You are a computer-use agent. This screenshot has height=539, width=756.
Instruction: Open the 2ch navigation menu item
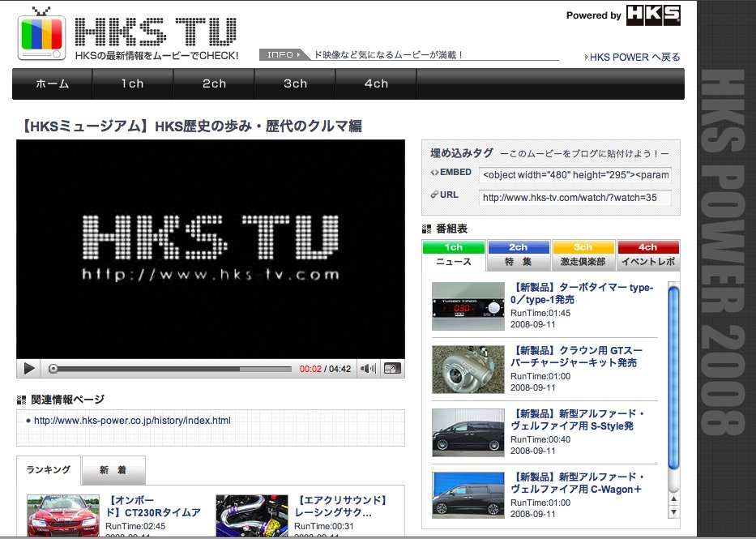(214, 83)
